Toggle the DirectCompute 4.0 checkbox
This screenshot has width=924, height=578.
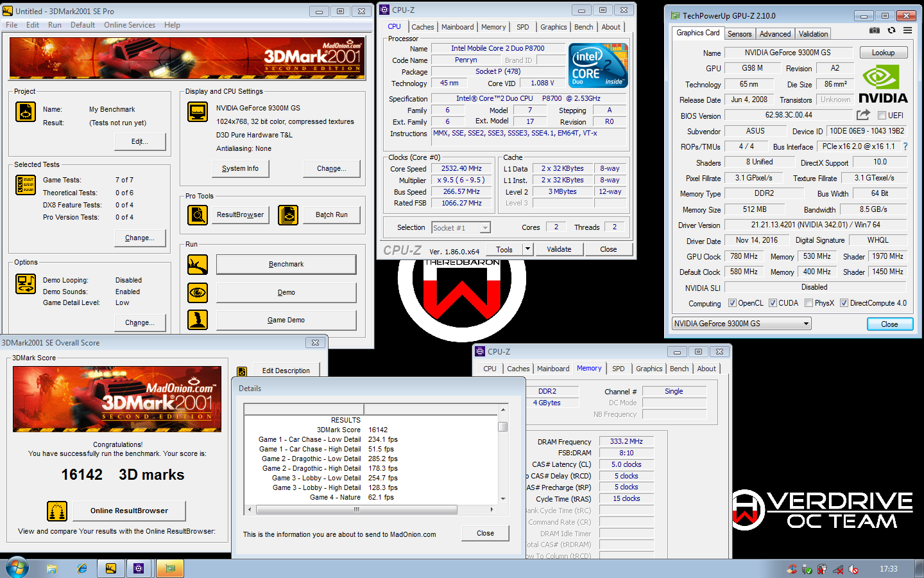coord(844,303)
